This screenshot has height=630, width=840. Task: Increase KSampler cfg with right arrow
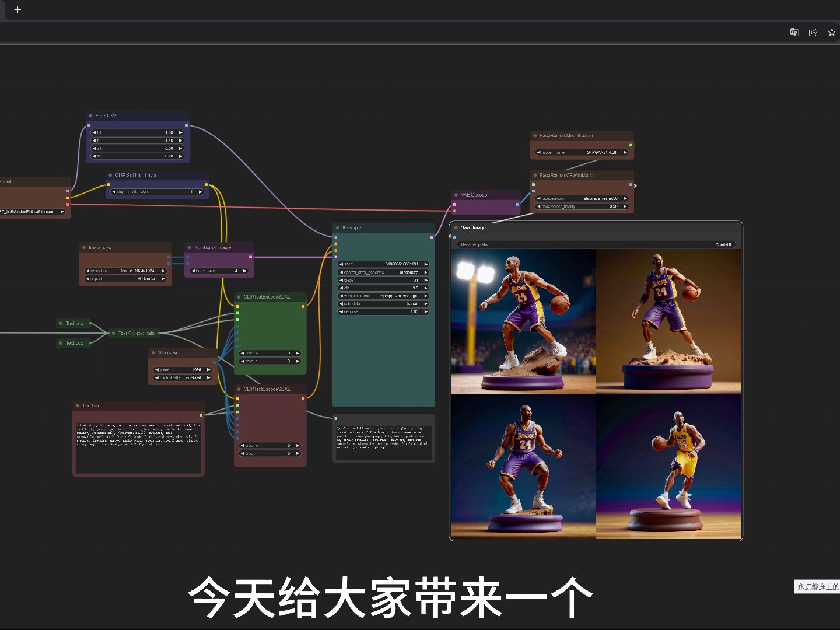[426, 288]
